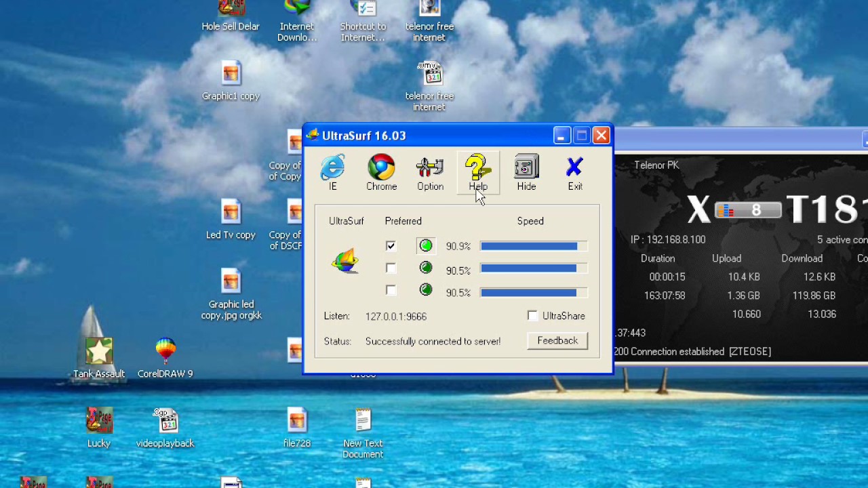
Task: Open the Hole Sell Delar desktop icon
Action: point(231,16)
